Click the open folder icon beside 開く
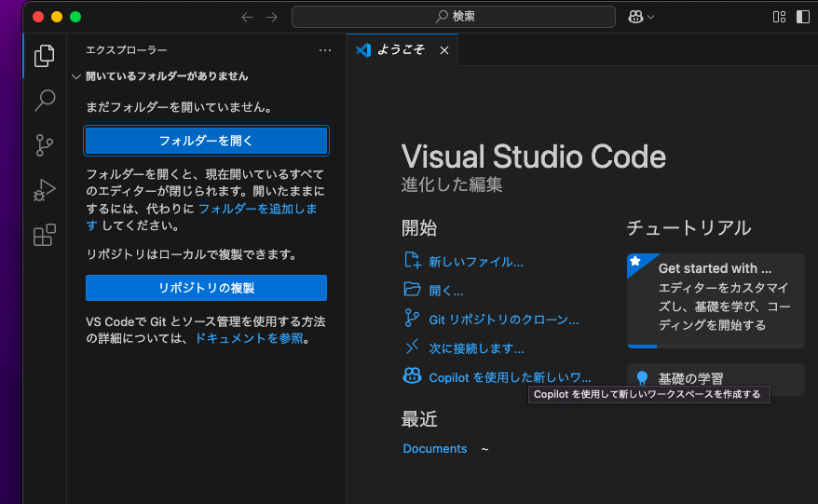 (x=412, y=289)
